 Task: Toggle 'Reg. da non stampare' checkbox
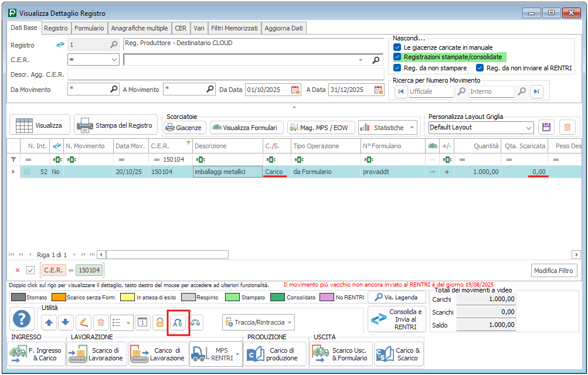coord(397,68)
